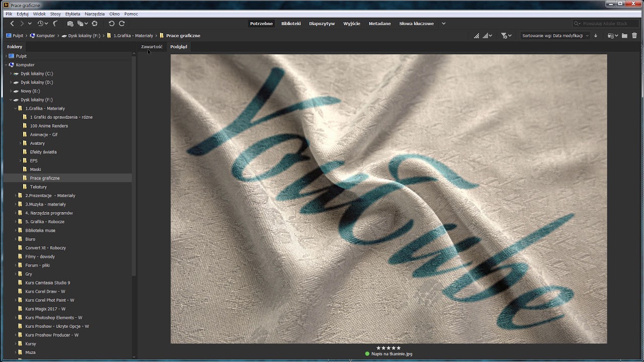Switch to Metadane workspace

point(380,24)
